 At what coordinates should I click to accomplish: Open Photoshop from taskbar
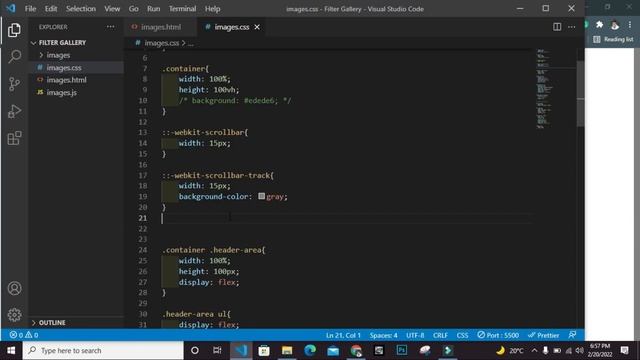(402, 350)
